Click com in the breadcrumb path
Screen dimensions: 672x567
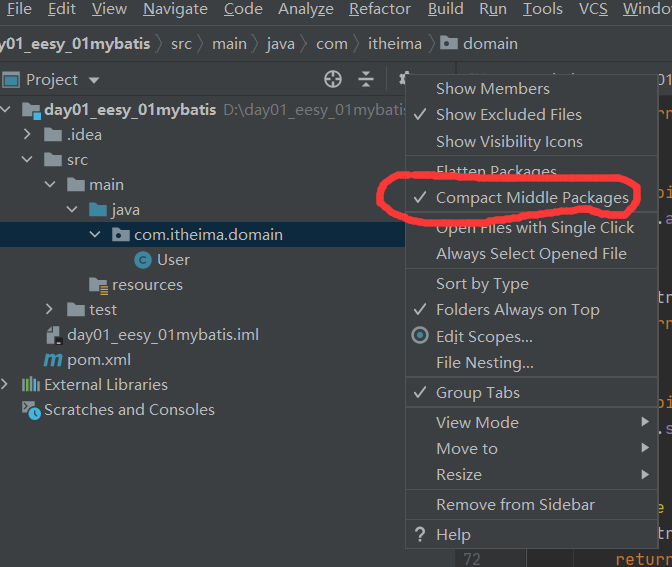pyautogui.click(x=332, y=44)
